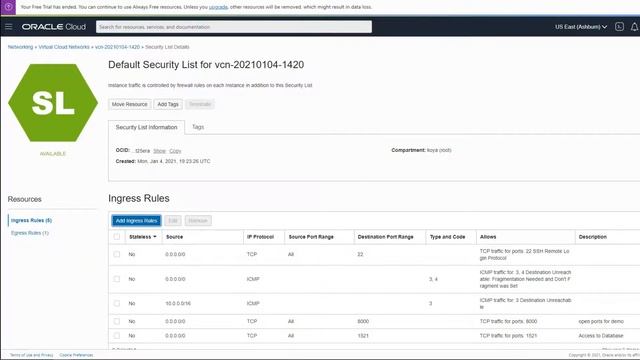
Task: Click the Edit ingress rule button
Action: [x=173, y=221]
